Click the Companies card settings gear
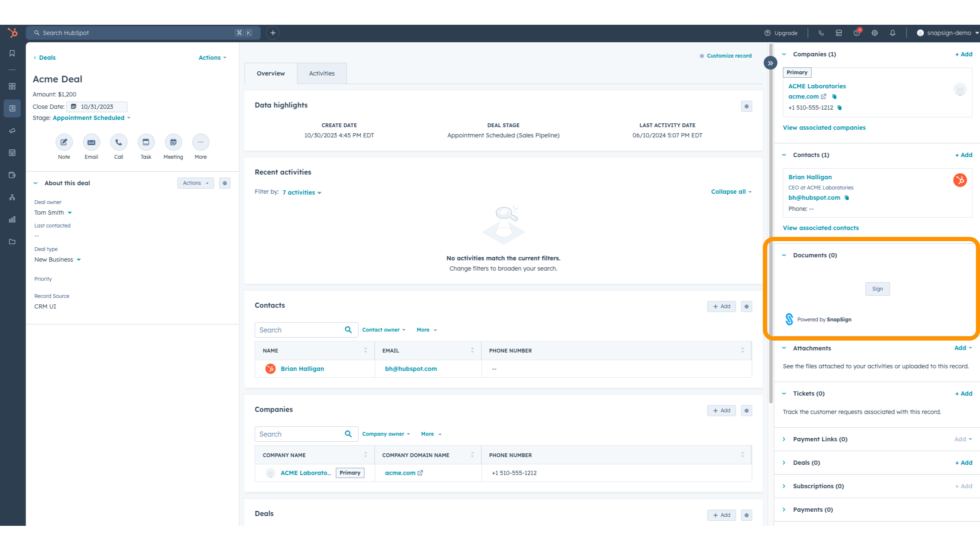 point(746,411)
